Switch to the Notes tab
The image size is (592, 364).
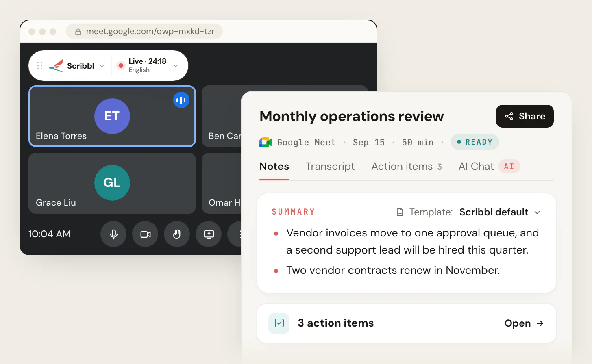274,167
